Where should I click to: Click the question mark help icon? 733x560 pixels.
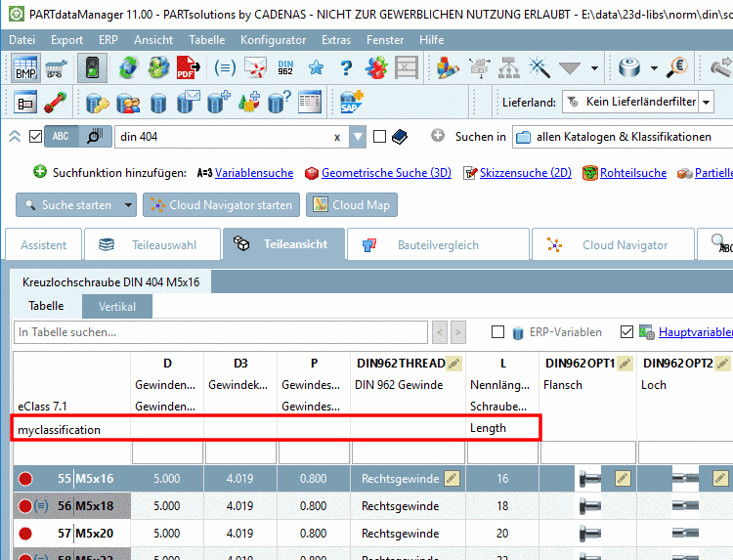(346, 67)
